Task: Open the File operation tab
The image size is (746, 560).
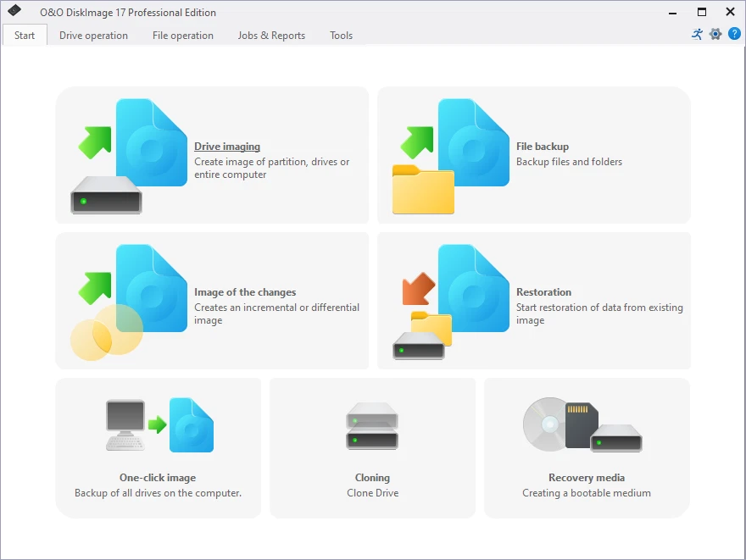Action: click(182, 36)
